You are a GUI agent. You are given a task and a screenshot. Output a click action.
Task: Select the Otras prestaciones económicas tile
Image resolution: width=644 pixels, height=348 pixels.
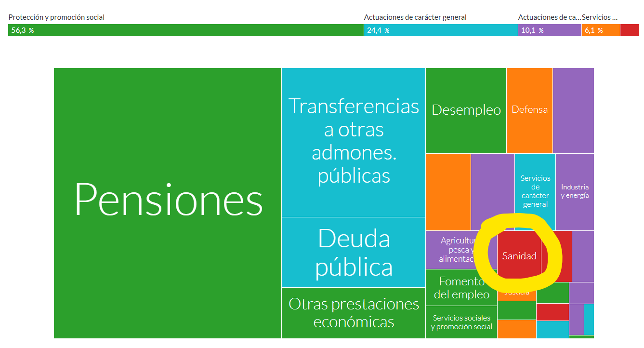pos(353,312)
